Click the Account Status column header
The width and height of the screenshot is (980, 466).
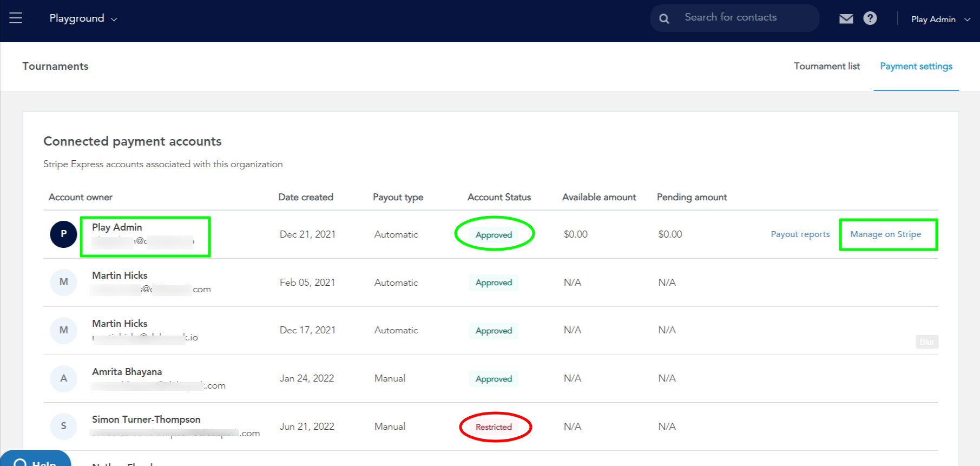499,198
